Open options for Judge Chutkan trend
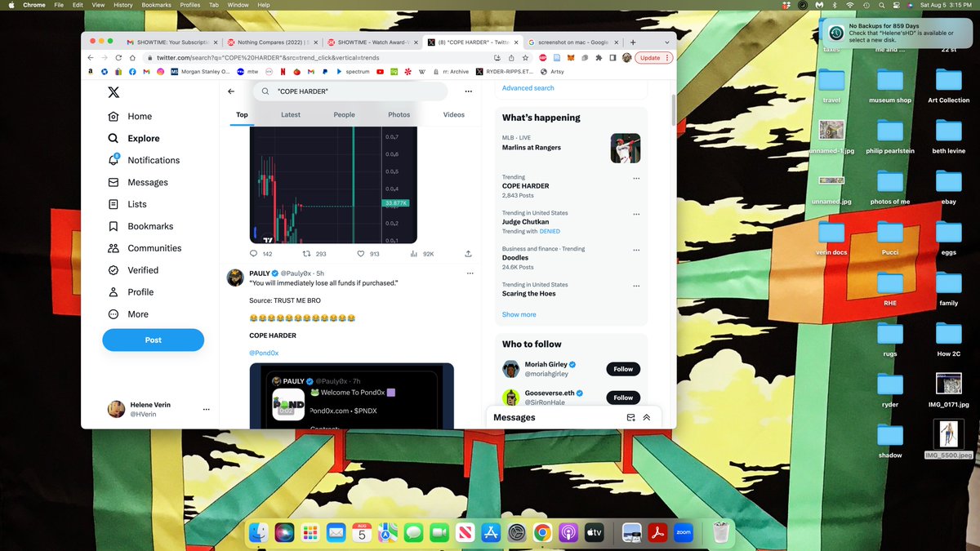Screen dimensions: 980x551 tap(636, 214)
